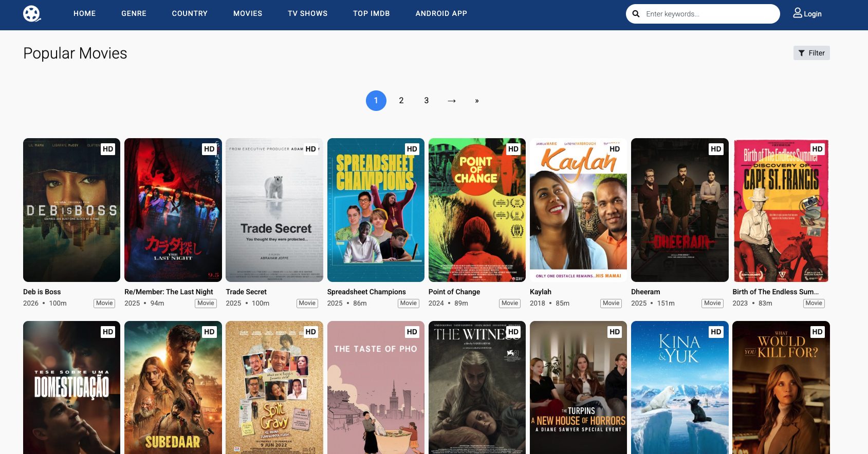Click Movie tag under Kaylah
This screenshot has height=454, width=868.
611,304
